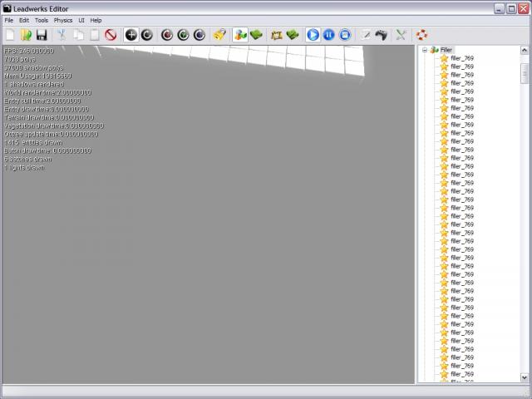The image size is (532, 399).
Task: Click the tree panel scroll-up arrow
Action: click(525, 50)
